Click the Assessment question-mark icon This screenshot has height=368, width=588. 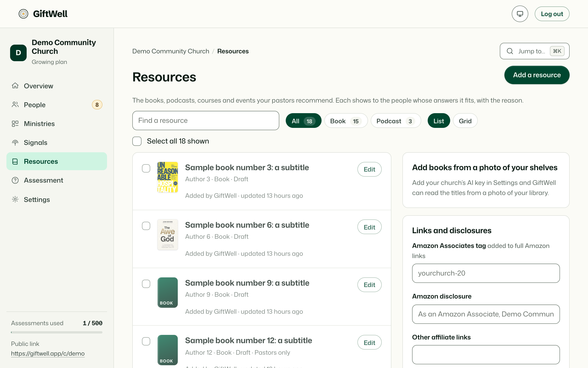point(15,180)
